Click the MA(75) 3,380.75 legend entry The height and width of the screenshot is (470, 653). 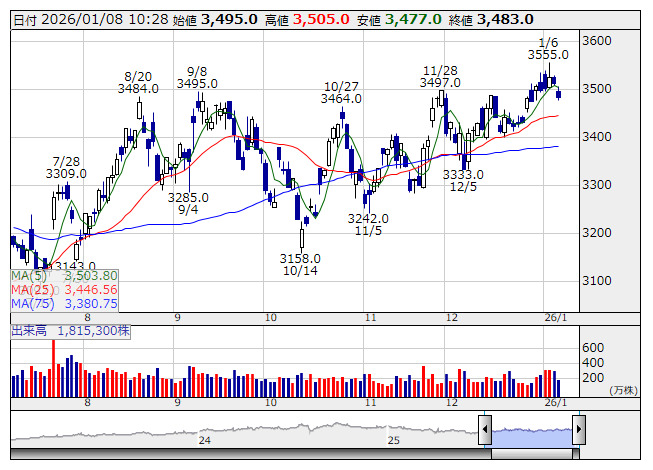pyautogui.click(x=65, y=304)
